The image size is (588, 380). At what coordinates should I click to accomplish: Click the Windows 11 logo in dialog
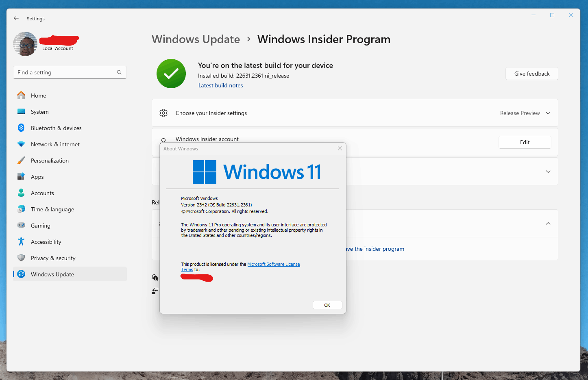pyautogui.click(x=257, y=172)
